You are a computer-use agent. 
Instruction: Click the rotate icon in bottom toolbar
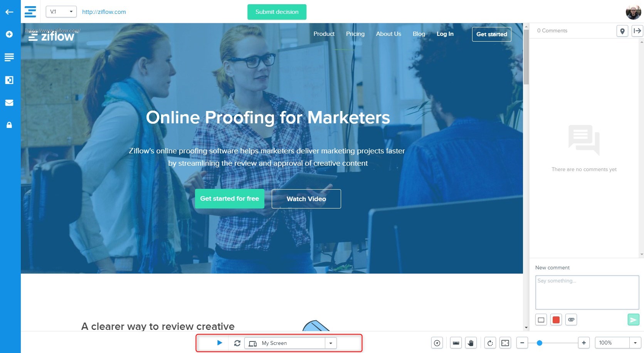(x=490, y=343)
